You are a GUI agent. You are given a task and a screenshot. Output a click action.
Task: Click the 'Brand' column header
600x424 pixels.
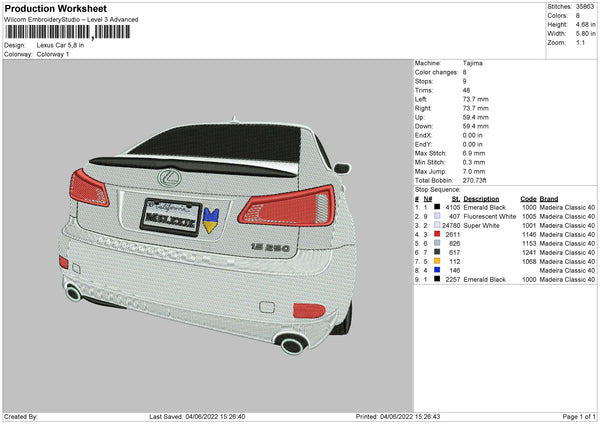point(549,199)
